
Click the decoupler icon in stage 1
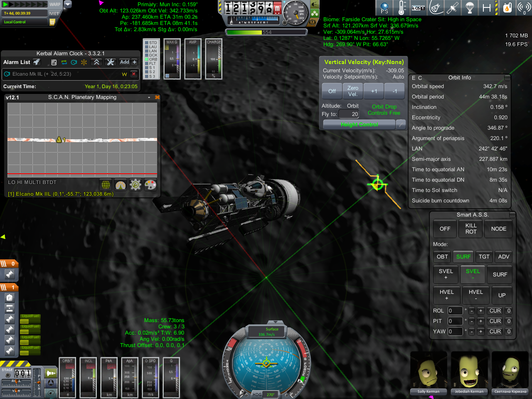point(10,308)
